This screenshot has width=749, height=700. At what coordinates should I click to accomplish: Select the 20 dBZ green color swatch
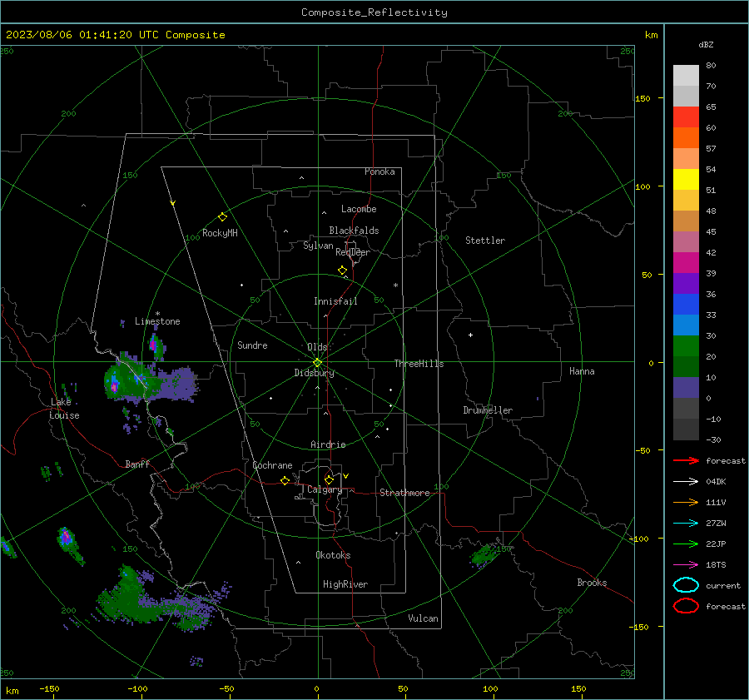point(686,366)
